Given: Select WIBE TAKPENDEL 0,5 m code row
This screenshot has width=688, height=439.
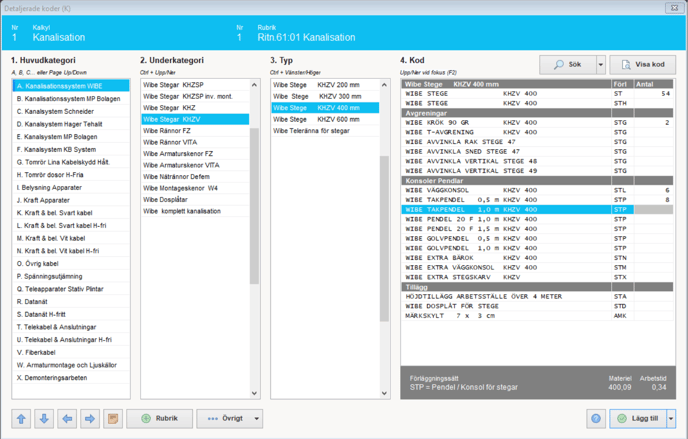Looking at the screenshot, I should pyautogui.click(x=537, y=200).
